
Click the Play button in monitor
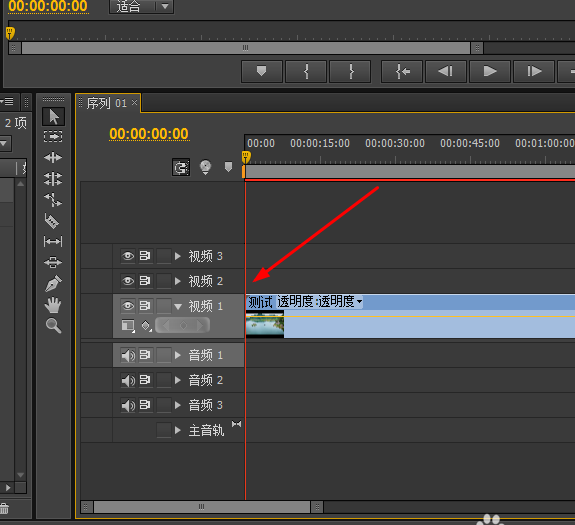pos(490,71)
